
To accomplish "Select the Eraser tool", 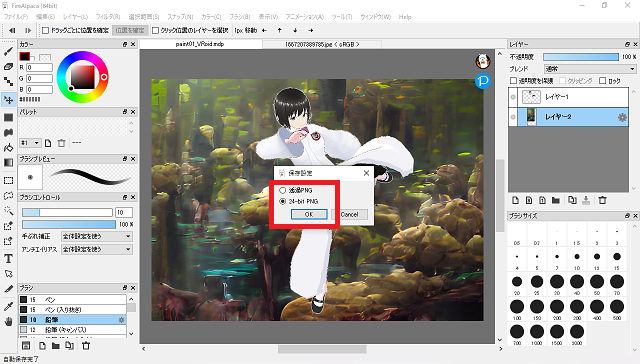I will (x=8, y=67).
